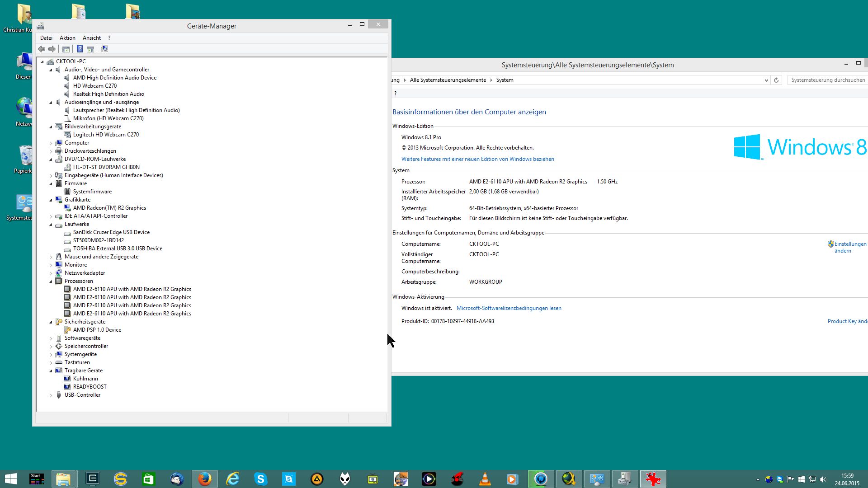Click the Skype icon in taskbar
This screenshot has height=488, width=868.
coord(260,479)
